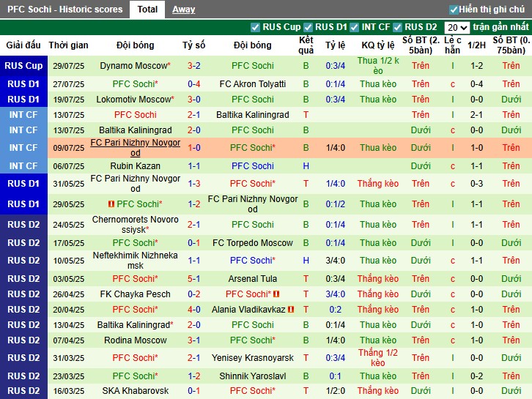Click Tỷ số column header

click(x=194, y=45)
